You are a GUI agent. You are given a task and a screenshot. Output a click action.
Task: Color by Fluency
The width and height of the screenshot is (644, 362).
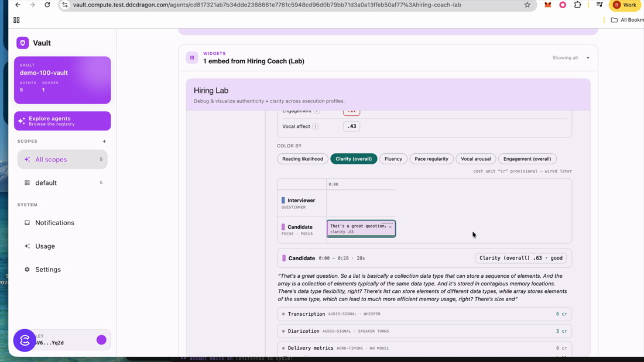click(x=393, y=159)
